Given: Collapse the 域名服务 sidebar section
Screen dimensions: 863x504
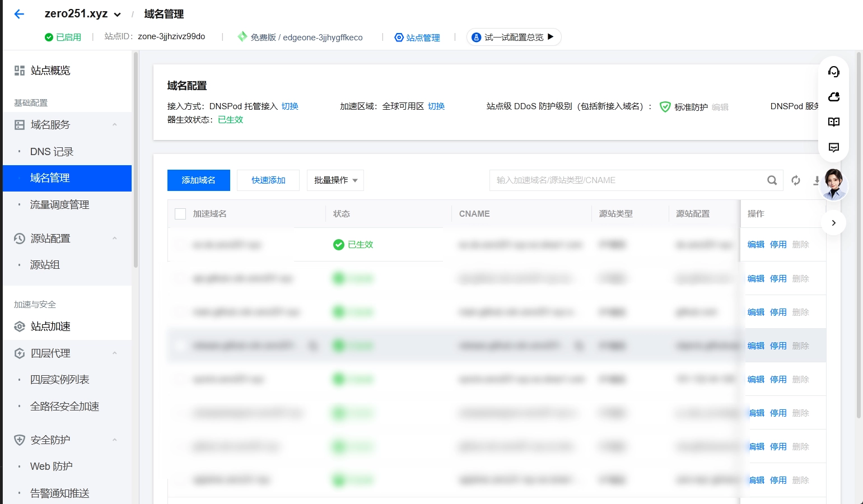Looking at the screenshot, I should click(x=114, y=125).
